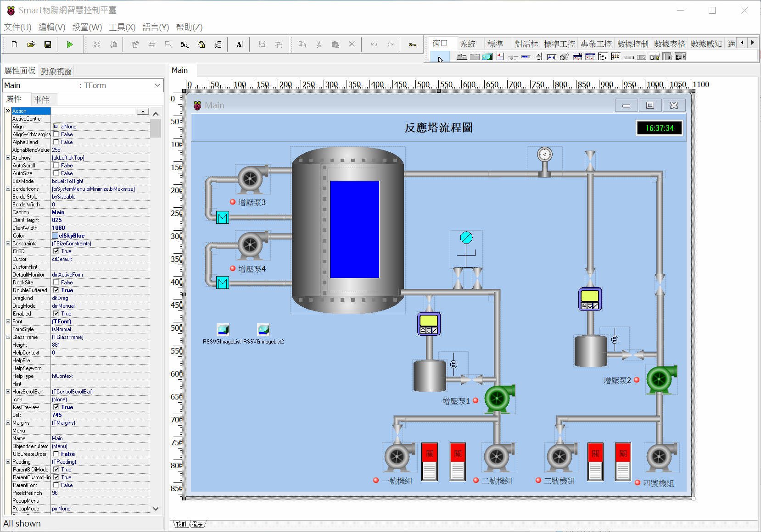Open the 設置(W) menu
Screen dimensions: 761x532
pyautogui.click(x=87, y=27)
